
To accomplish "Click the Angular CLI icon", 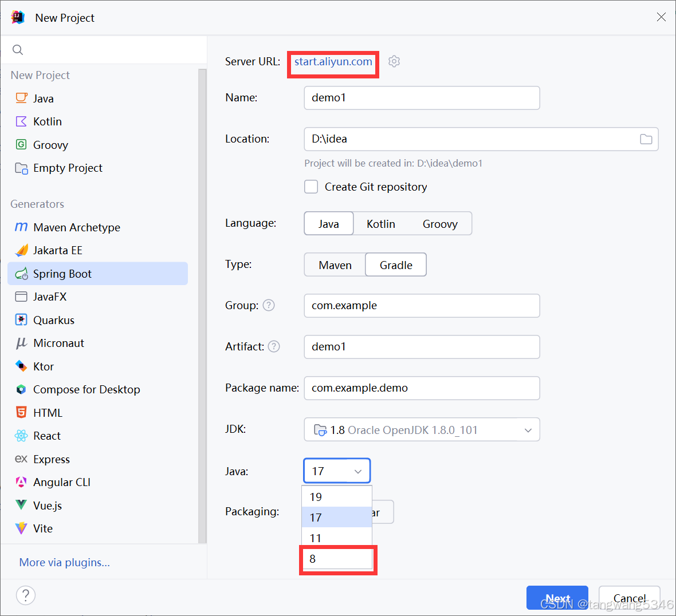I will coord(21,482).
